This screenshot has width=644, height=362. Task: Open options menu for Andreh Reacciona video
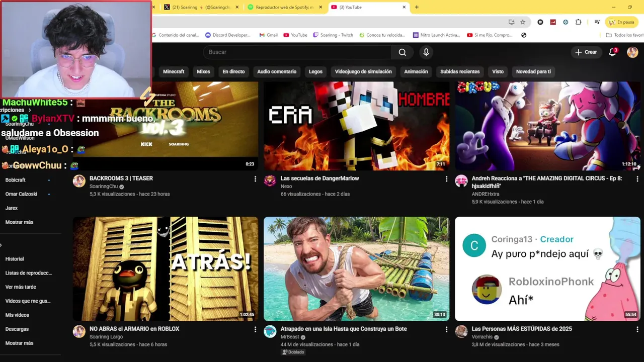[637, 179]
